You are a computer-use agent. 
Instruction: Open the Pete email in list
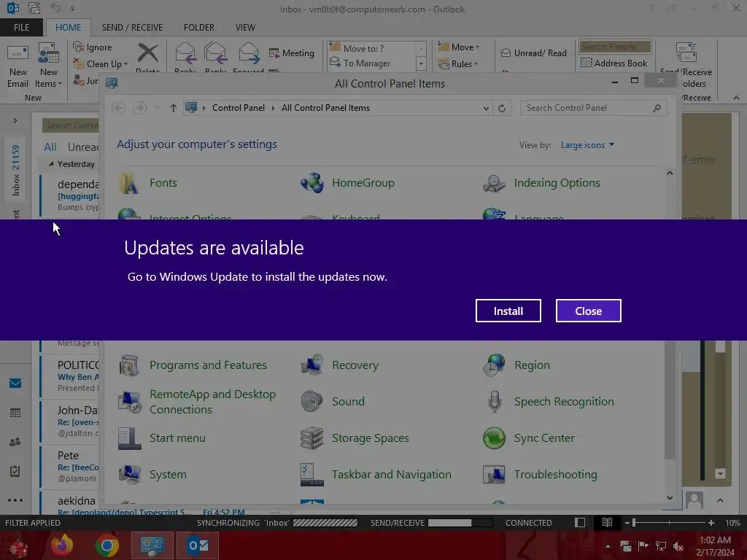point(69,467)
